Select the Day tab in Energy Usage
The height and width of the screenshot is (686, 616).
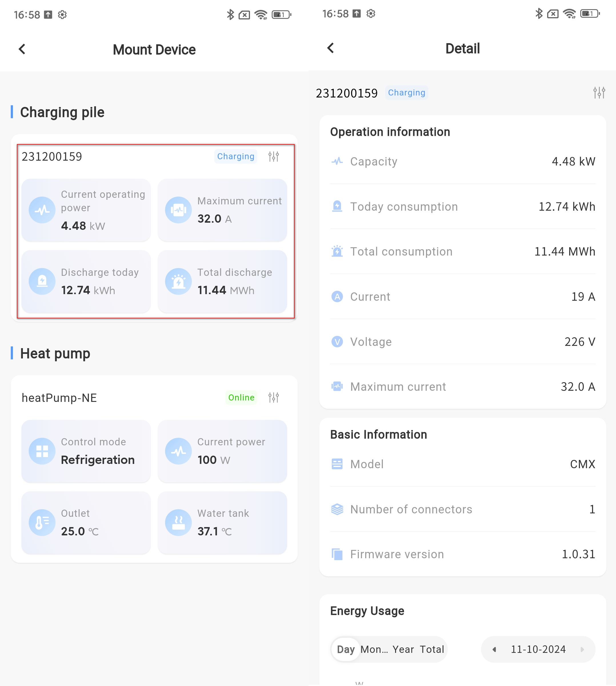pyautogui.click(x=345, y=649)
